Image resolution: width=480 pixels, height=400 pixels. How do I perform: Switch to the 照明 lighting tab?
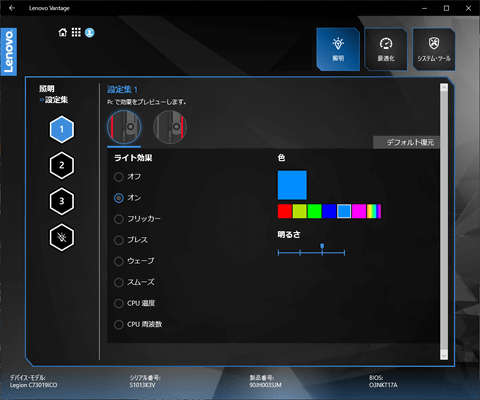tap(338, 49)
